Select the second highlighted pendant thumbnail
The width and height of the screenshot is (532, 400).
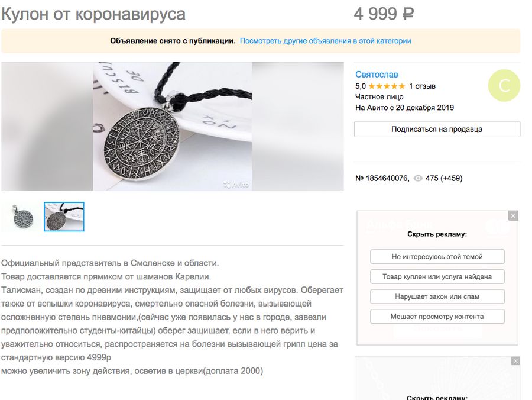[64, 217]
